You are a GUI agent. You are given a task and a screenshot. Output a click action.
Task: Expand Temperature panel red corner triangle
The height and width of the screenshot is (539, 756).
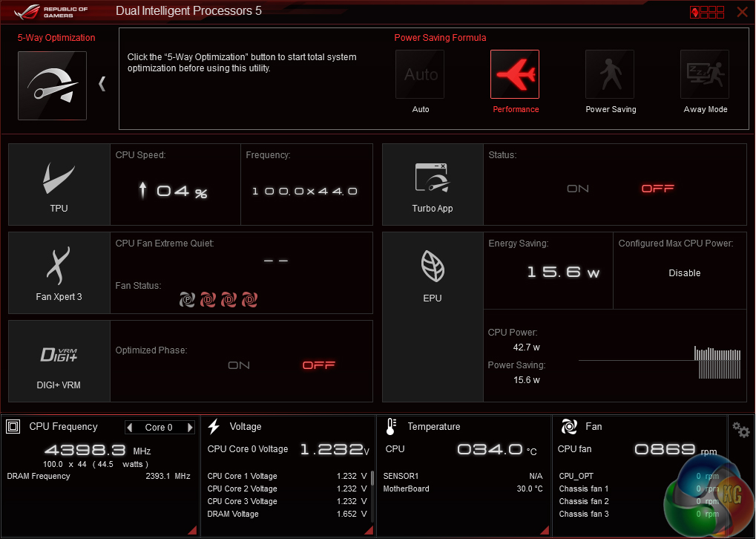point(545,530)
